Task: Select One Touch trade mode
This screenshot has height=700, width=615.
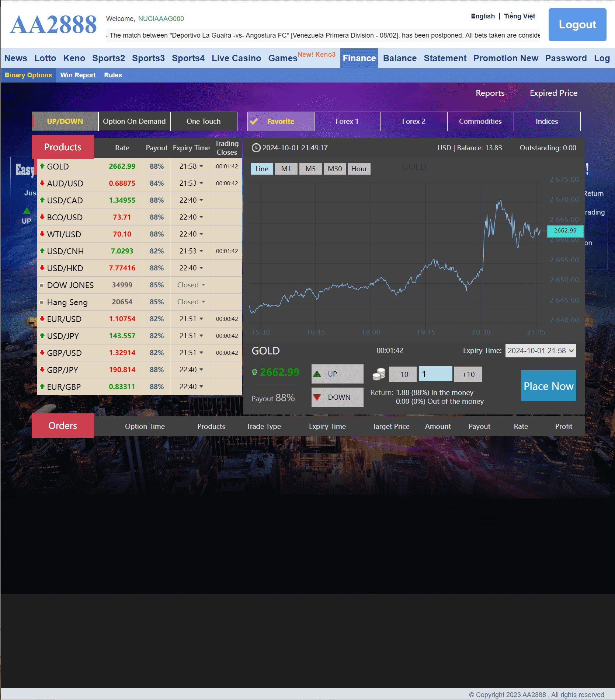Action: coord(204,121)
